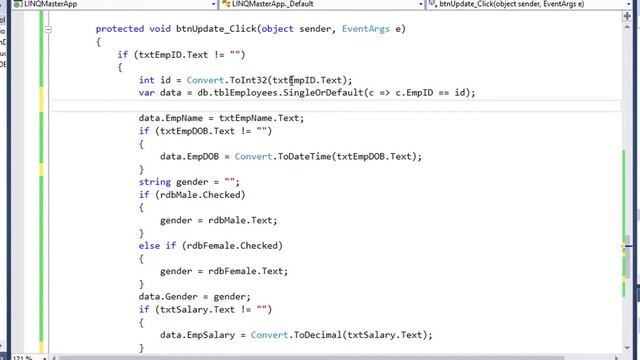The width and height of the screenshot is (640, 360).
Task: Click 'ToDecimal' in the EmpSalary line
Action: click(318, 335)
